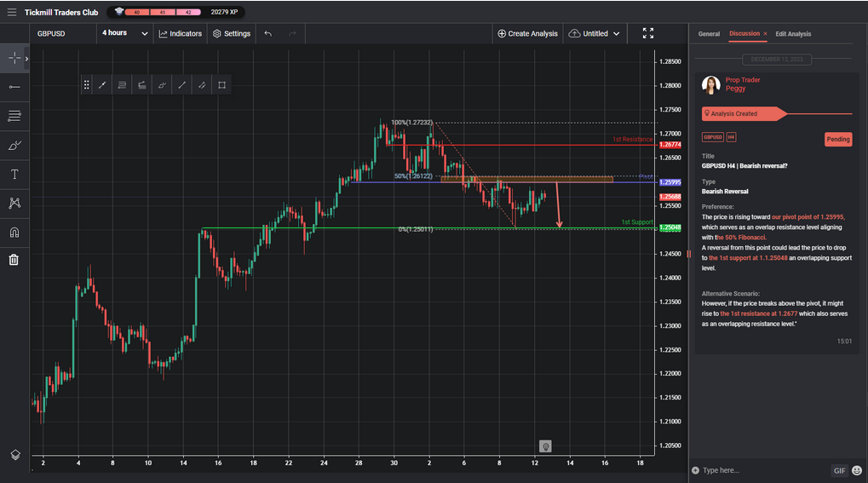Open the 4 hours timeframe dropdown
The image size is (868, 483).
coord(124,34)
